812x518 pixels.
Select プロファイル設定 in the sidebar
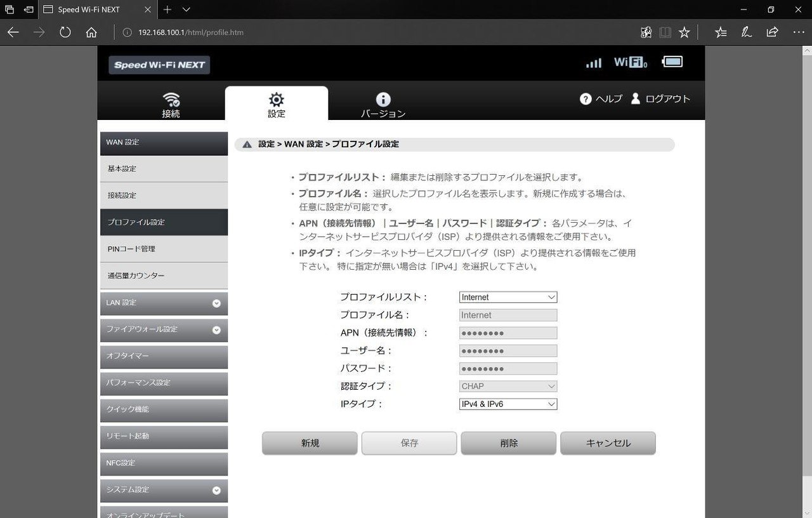point(164,222)
